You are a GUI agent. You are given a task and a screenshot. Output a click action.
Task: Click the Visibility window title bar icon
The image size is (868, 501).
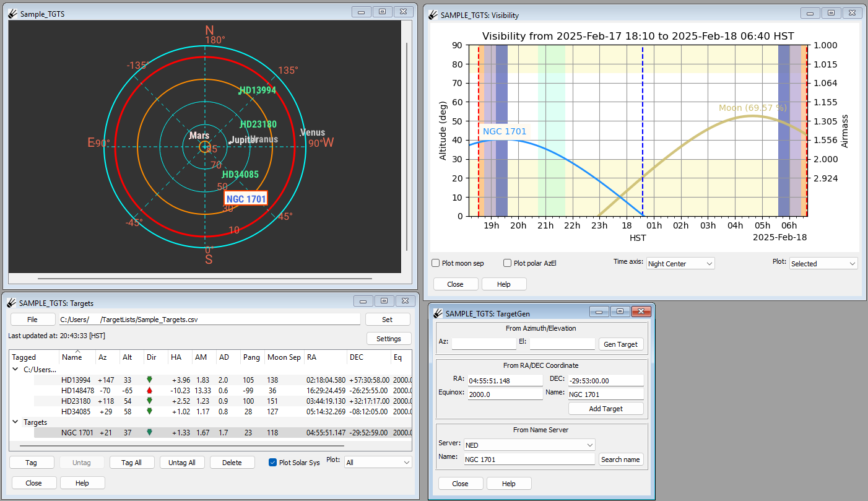433,15
